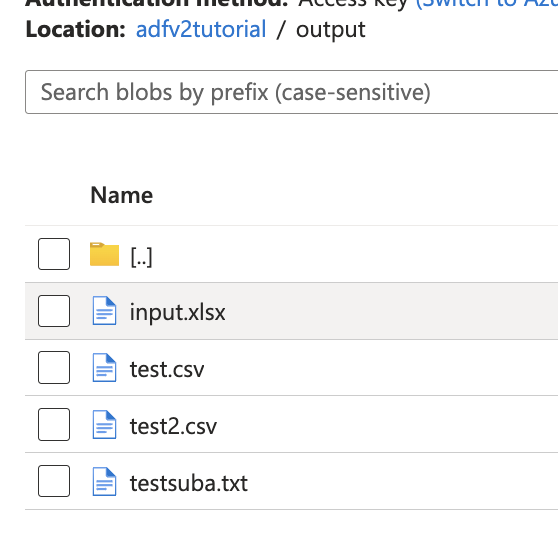The image size is (558, 540).
Task: Open the input.xlsx blob name
Action: tap(177, 312)
